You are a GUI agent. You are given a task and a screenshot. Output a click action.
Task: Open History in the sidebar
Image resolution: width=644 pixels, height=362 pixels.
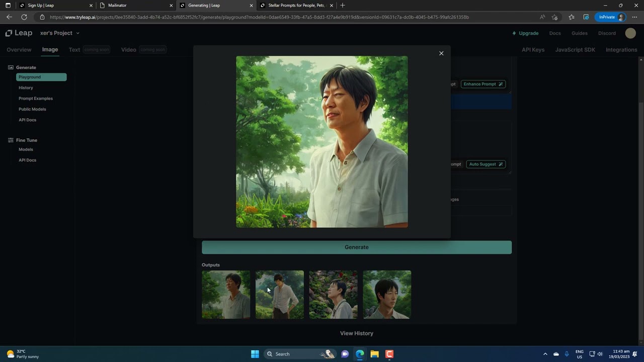point(26,88)
